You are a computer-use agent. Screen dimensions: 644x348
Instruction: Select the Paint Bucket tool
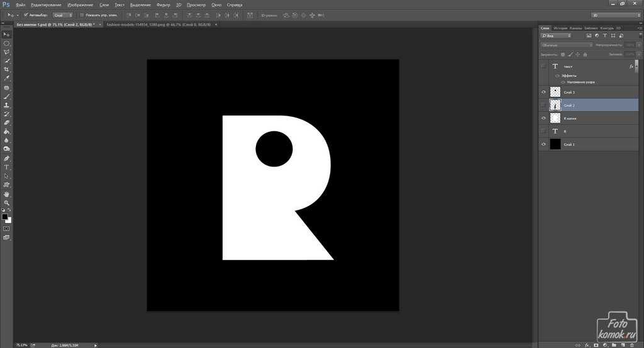pos(6,131)
